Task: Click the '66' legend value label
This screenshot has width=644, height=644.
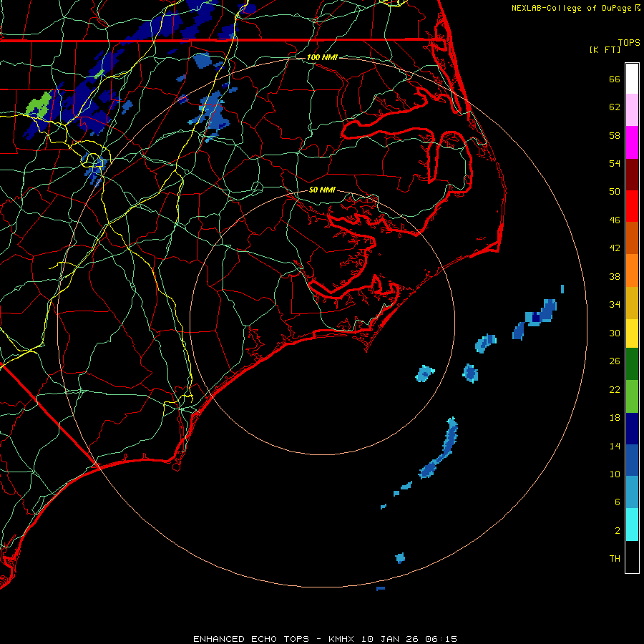Action: [x=615, y=79]
